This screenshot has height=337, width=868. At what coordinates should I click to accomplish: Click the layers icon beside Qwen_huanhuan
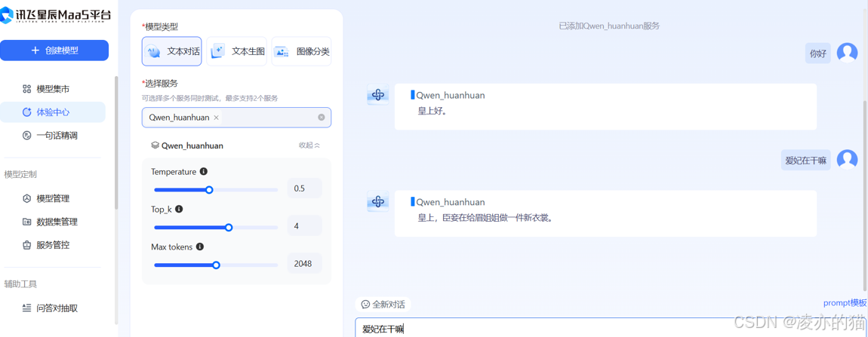(155, 146)
